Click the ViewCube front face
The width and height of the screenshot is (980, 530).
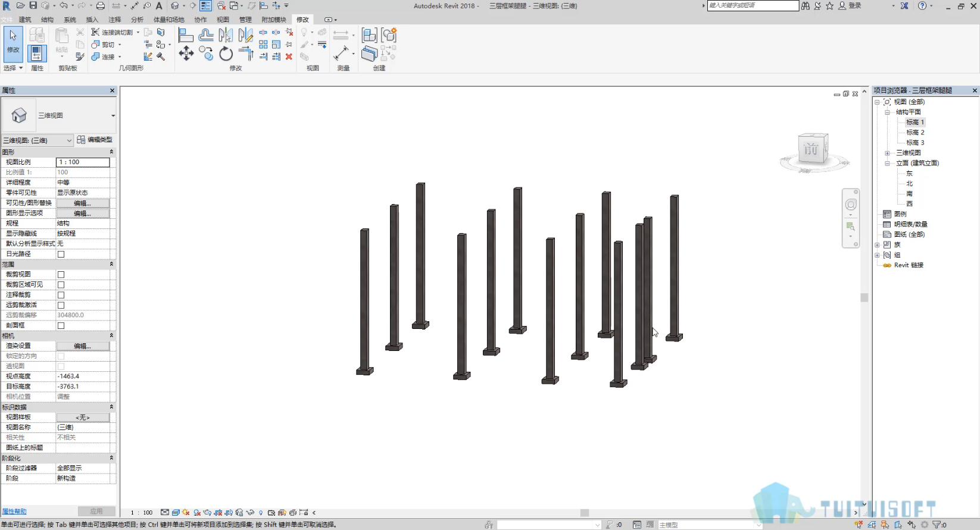(x=811, y=148)
